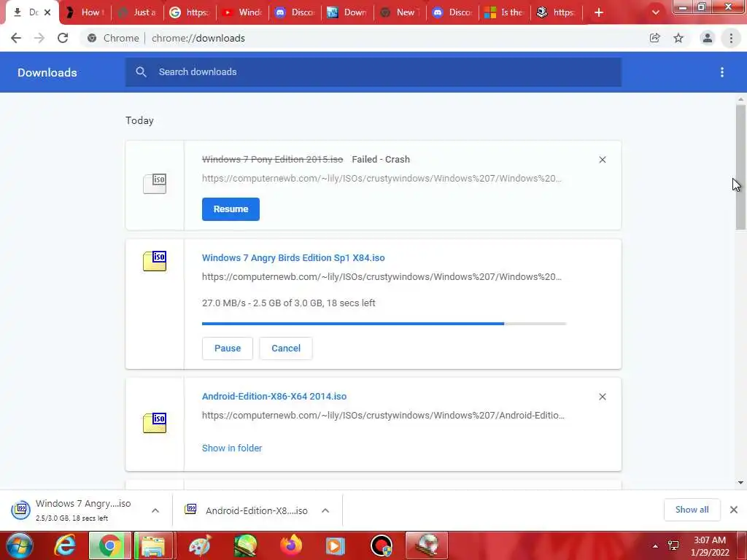Open the Paint palette taskbar icon
The image size is (747, 560).
(200, 545)
